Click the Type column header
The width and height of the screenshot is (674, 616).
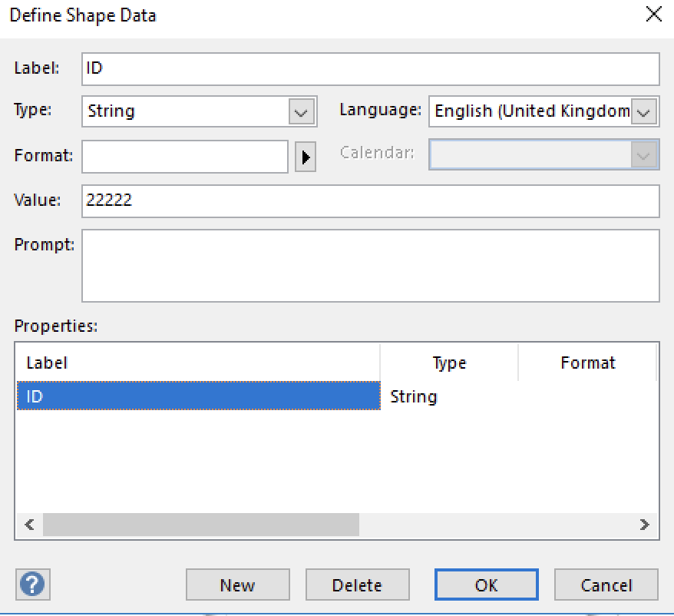click(x=449, y=363)
